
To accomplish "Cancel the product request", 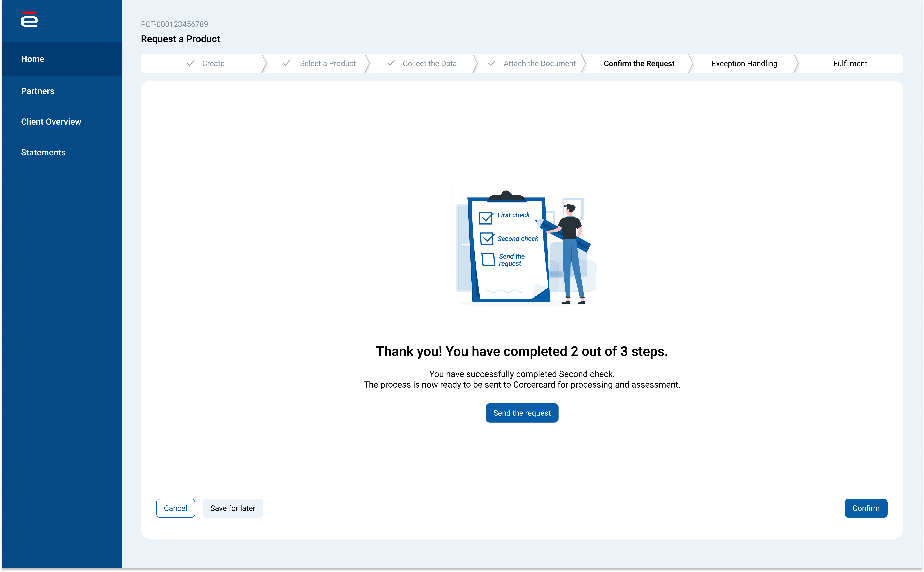I will [x=175, y=508].
